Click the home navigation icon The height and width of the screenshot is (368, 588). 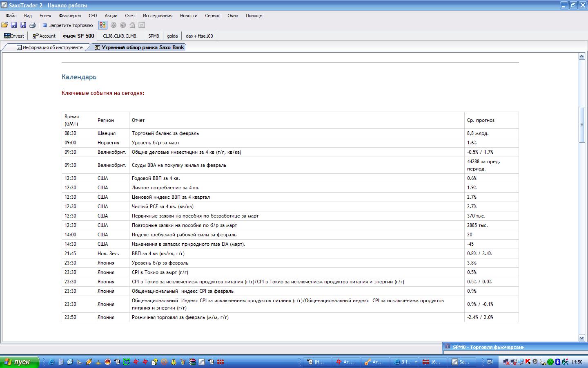132,25
